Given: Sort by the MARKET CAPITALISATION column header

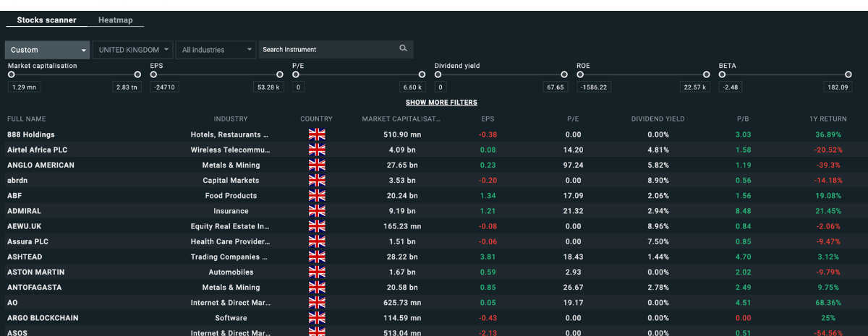Looking at the screenshot, I should (401, 119).
